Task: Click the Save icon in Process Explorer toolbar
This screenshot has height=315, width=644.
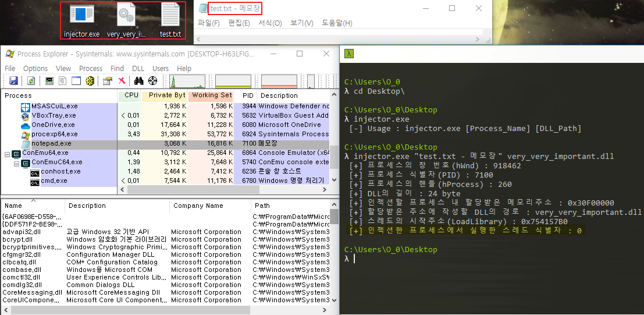Action: click(x=13, y=80)
